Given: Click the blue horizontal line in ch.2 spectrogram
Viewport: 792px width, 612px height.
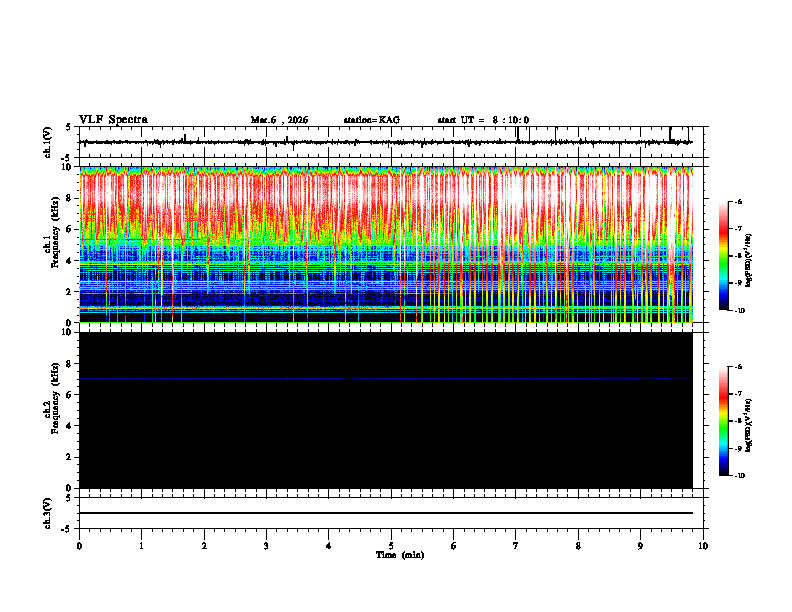Looking at the screenshot, I should tap(386, 378).
